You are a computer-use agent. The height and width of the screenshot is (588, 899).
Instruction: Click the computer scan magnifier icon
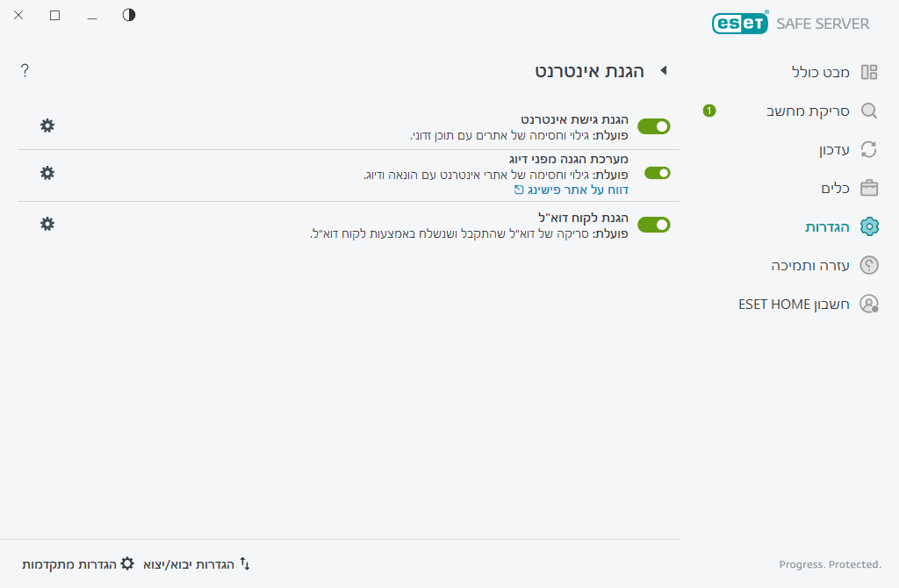869,111
